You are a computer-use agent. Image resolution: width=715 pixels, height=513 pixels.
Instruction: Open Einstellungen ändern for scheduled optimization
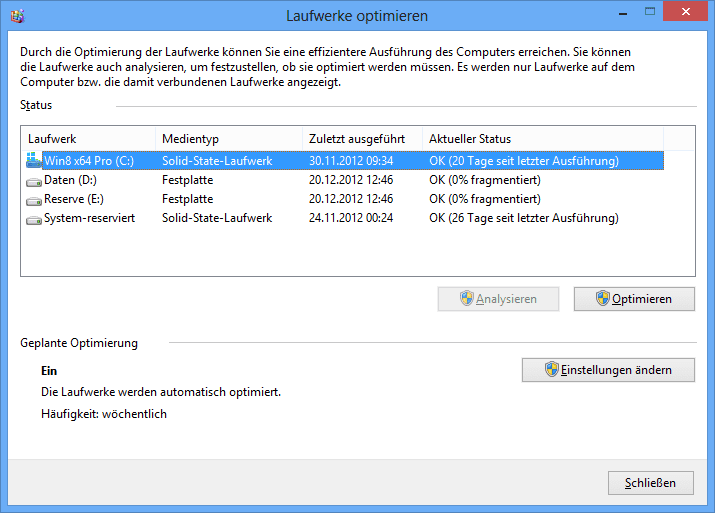(608, 370)
